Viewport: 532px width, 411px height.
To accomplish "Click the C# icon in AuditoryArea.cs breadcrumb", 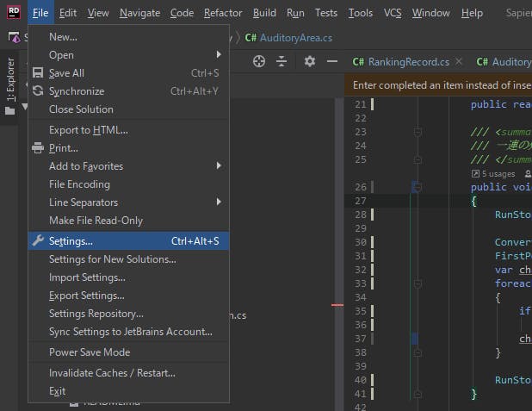I will click(x=251, y=38).
